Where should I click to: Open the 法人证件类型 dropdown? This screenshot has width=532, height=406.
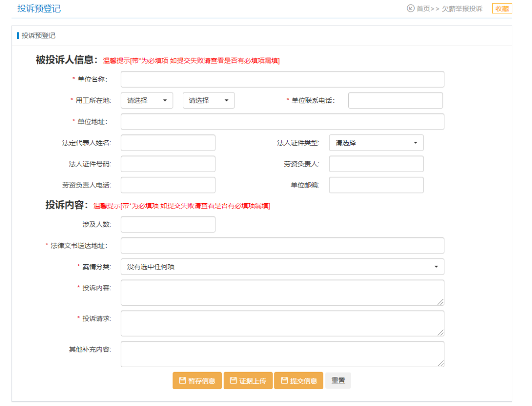(376, 143)
